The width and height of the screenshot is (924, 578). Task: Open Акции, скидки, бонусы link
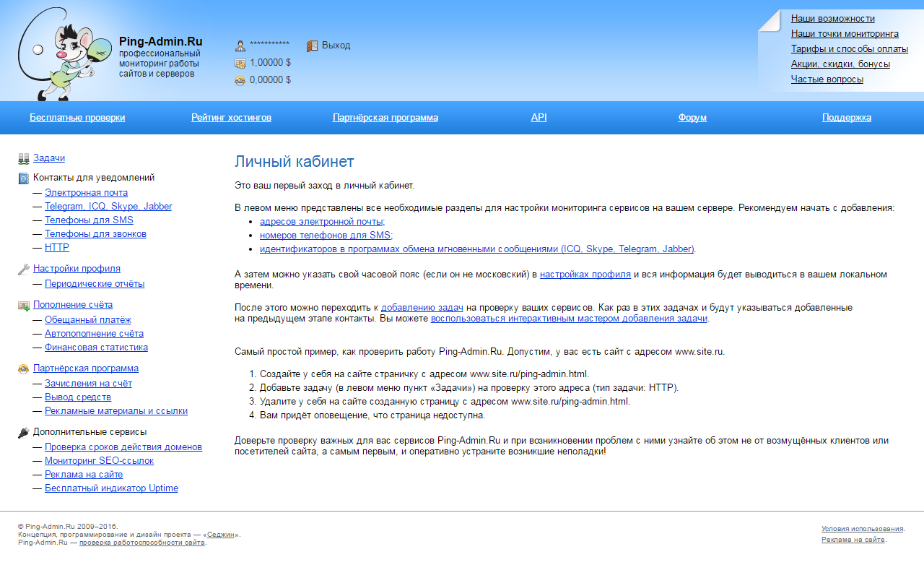coord(840,64)
